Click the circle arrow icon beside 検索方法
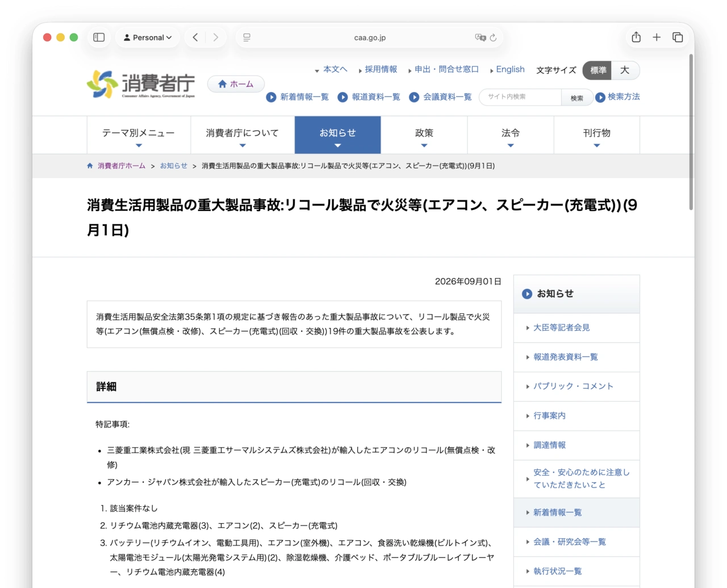Image resolution: width=727 pixels, height=588 pixels. [x=600, y=97]
